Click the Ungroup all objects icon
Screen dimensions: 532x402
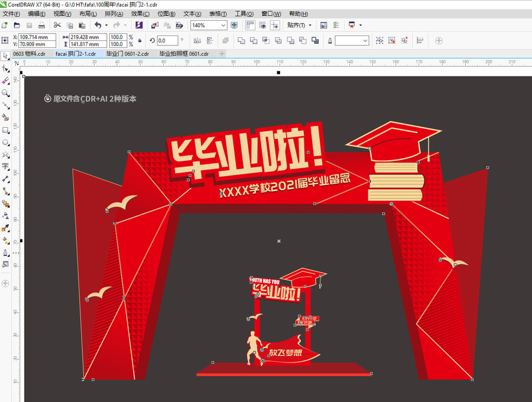[x=404, y=41]
